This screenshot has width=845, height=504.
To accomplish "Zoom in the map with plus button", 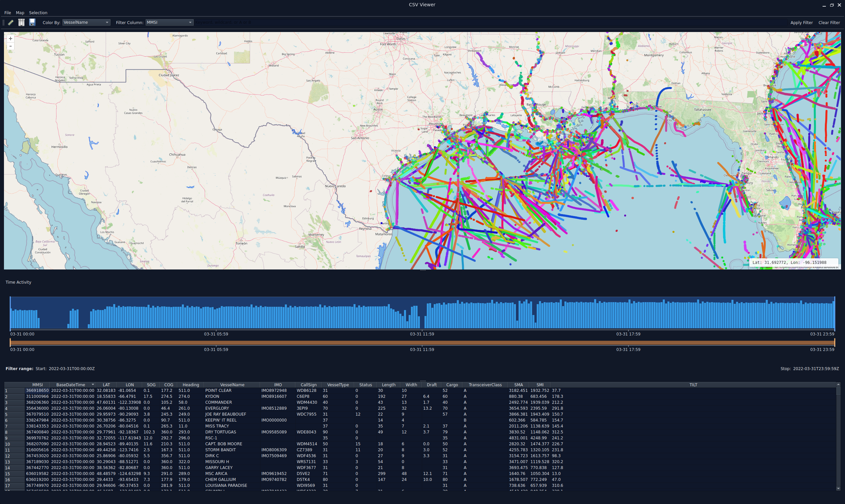I will click(x=11, y=39).
